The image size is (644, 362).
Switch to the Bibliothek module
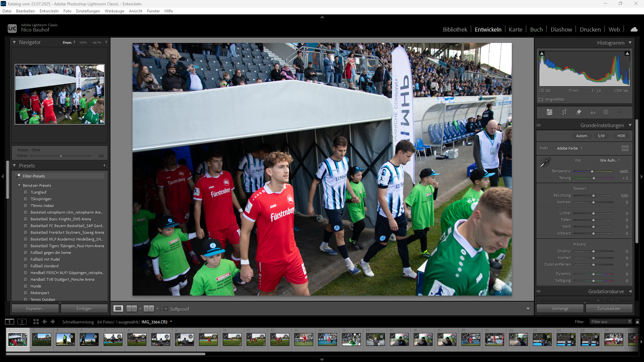[455, 30]
